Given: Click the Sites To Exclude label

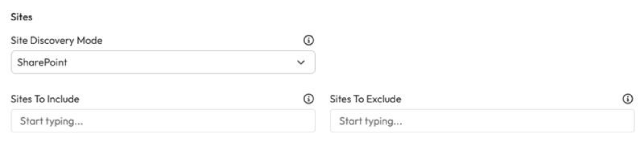Looking at the screenshot, I should 365,99.
